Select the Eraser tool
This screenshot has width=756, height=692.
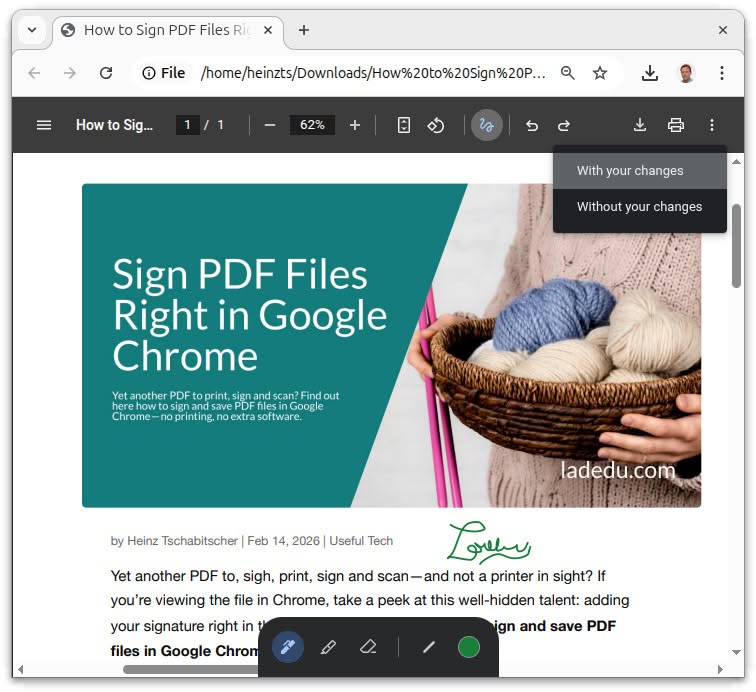tap(368, 647)
